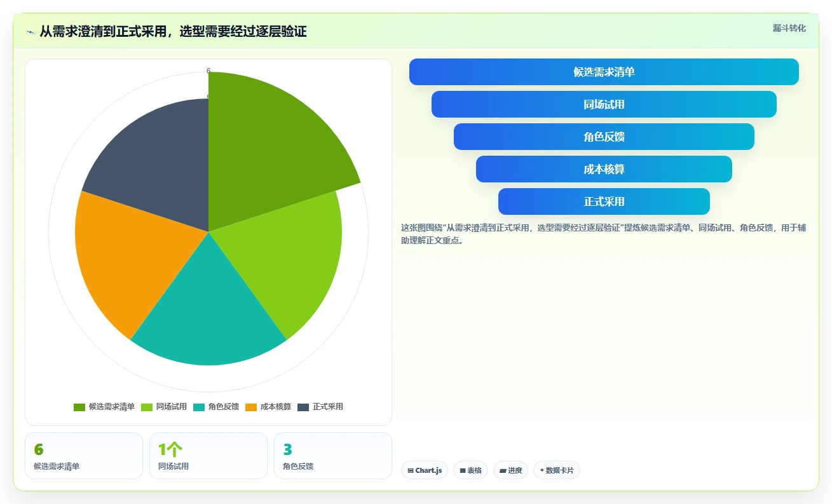
Task: Click the icon inside 进度 chip
Action: (503, 471)
